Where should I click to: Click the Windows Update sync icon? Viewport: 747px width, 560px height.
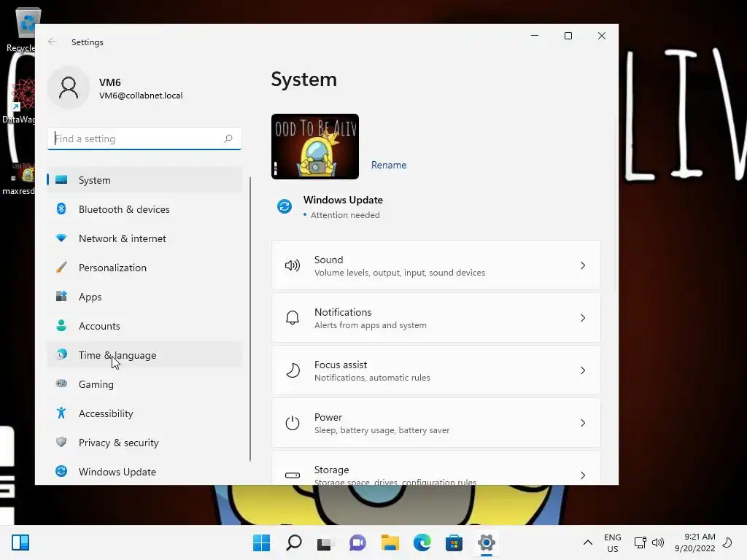click(x=285, y=206)
